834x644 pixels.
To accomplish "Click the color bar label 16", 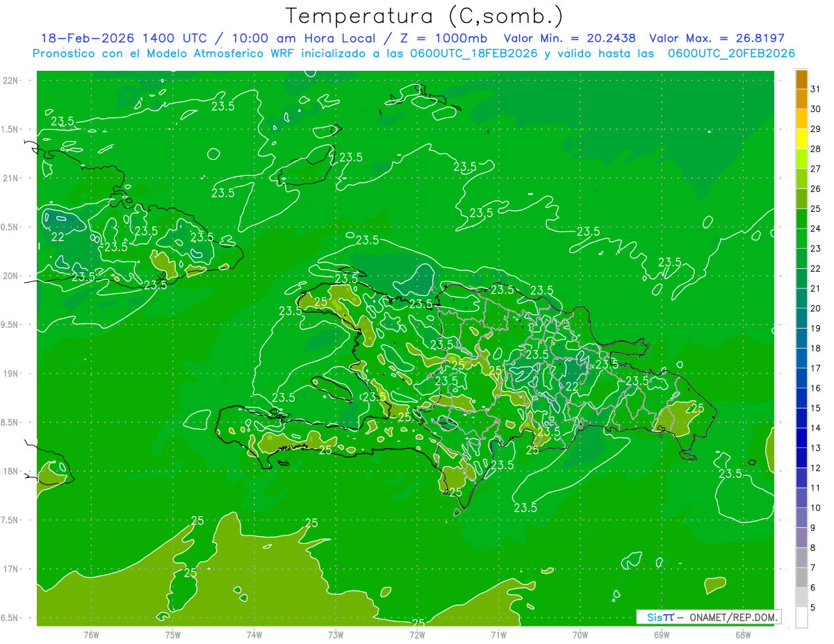I will click(x=816, y=388).
